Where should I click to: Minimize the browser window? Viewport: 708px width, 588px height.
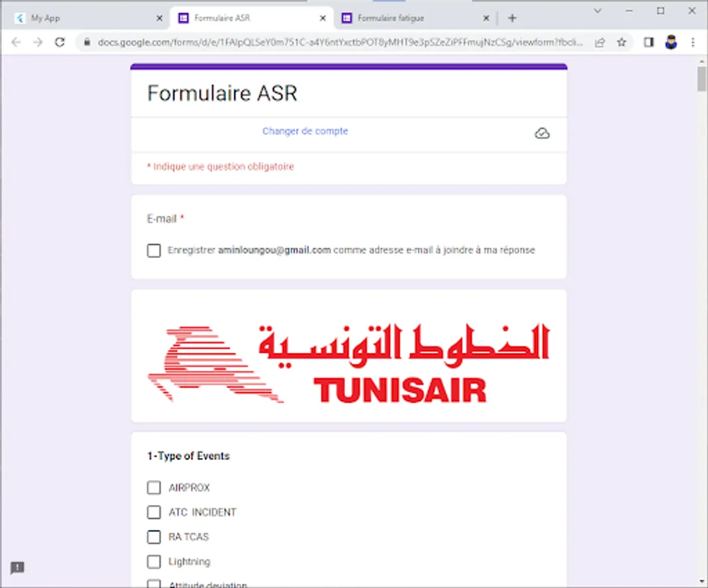[629, 11]
